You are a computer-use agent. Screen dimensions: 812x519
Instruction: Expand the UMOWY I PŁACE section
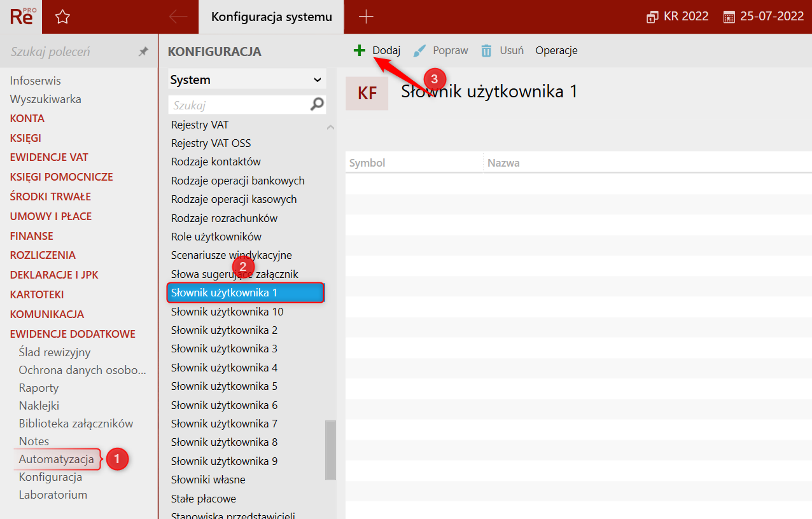point(51,216)
